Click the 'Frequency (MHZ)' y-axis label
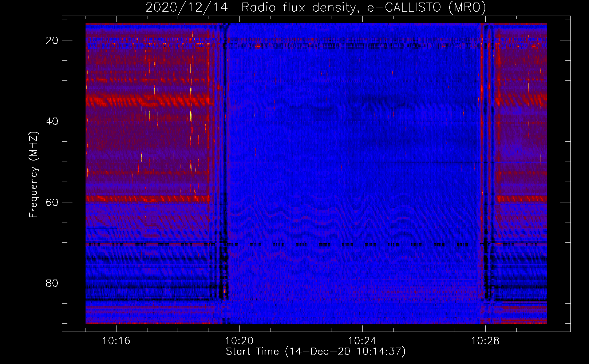 point(34,174)
